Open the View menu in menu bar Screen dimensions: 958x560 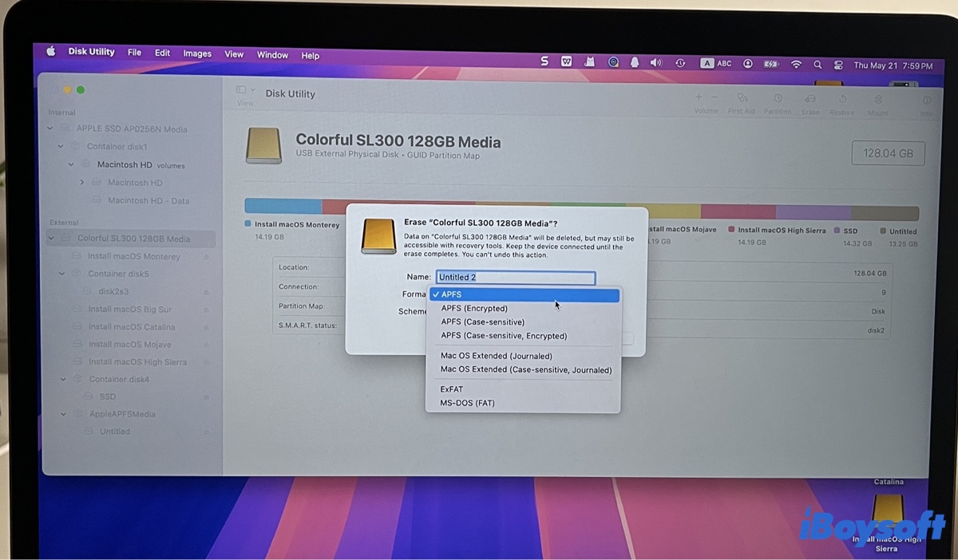pos(234,54)
